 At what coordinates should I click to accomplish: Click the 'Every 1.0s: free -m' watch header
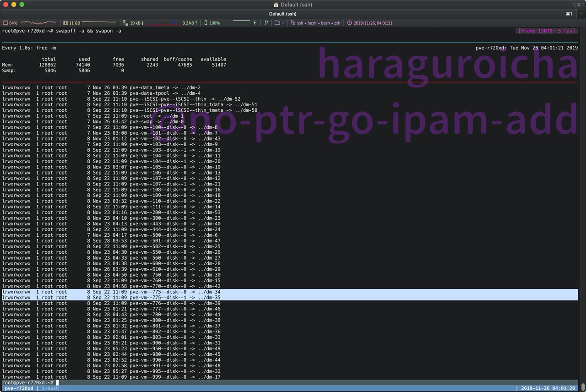point(29,48)
